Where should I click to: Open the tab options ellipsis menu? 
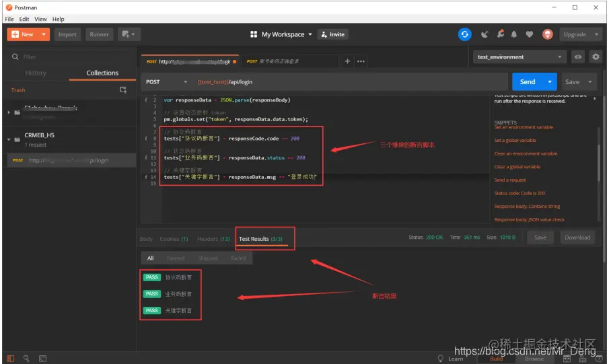361,61
